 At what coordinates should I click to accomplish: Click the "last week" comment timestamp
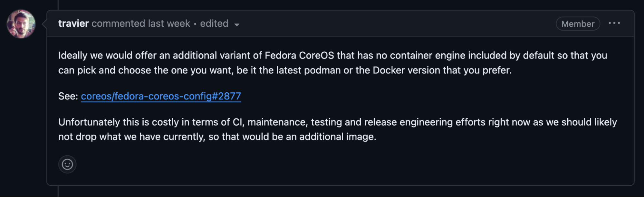[169, 24]
